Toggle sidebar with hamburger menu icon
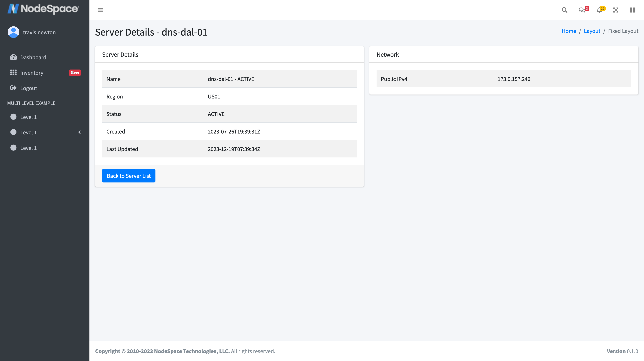644x361 pixels. click(101, 10)
